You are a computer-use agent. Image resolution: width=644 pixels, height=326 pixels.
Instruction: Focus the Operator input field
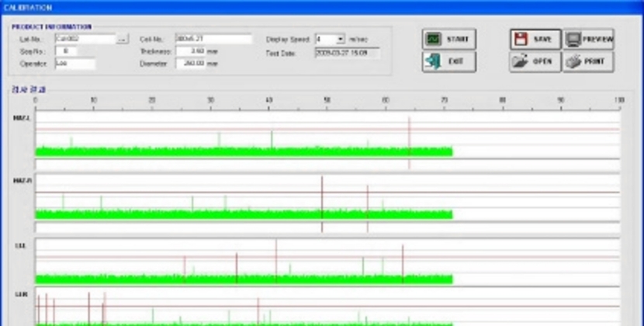(x=75, y=64)
